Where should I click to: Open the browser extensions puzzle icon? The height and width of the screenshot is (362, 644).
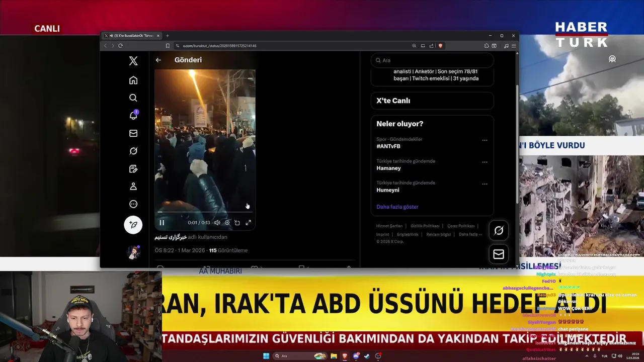[x=487, y=46]
